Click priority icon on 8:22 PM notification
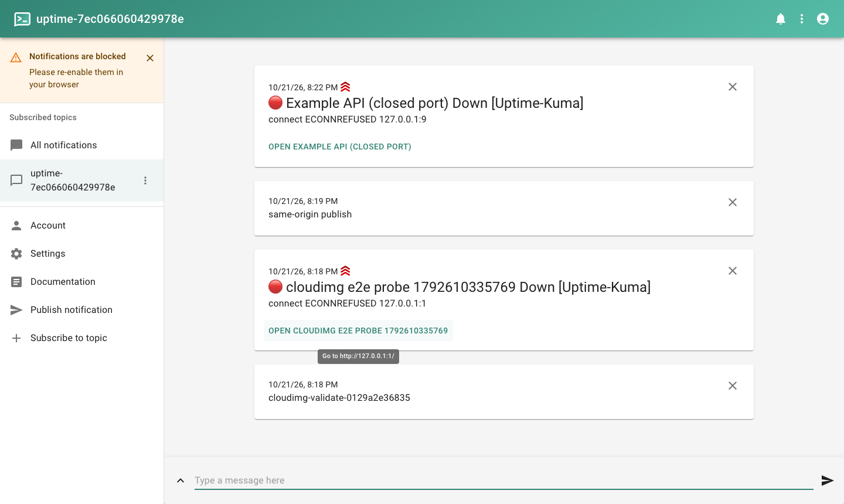The width and height of the screenshot is (844, 504). coord(345,87)
